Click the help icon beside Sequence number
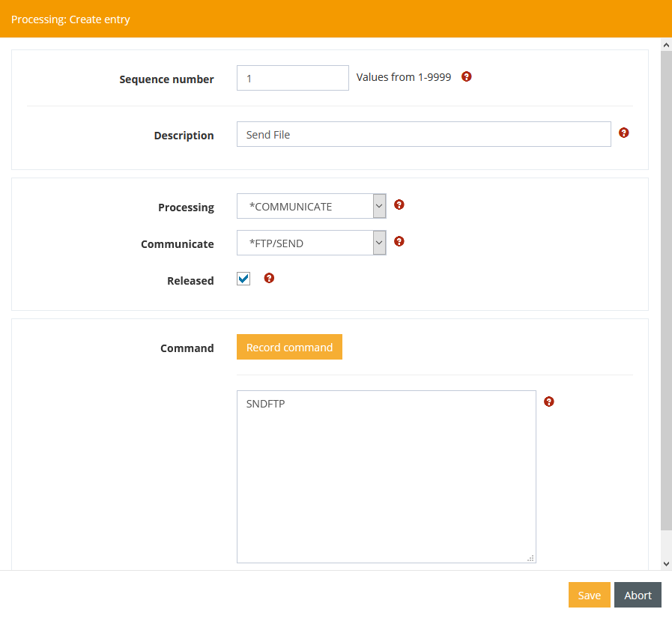The height and width of the screenshot is (618, 672). [x=467, y=76]
